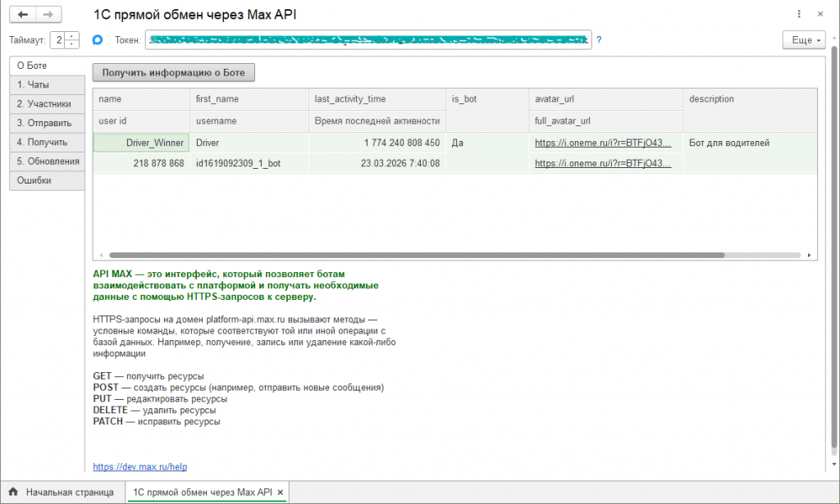The width and height of the screenshot is (840, 504).
Task: Increase the timeout using the spinner up arrow
Action: (72, 36)
